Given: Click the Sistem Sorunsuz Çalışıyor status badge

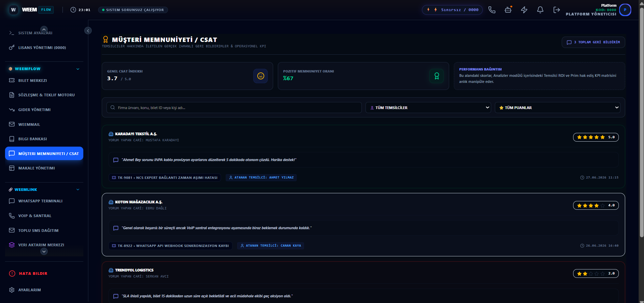Looking at the screenshot, I should [133, 10].
